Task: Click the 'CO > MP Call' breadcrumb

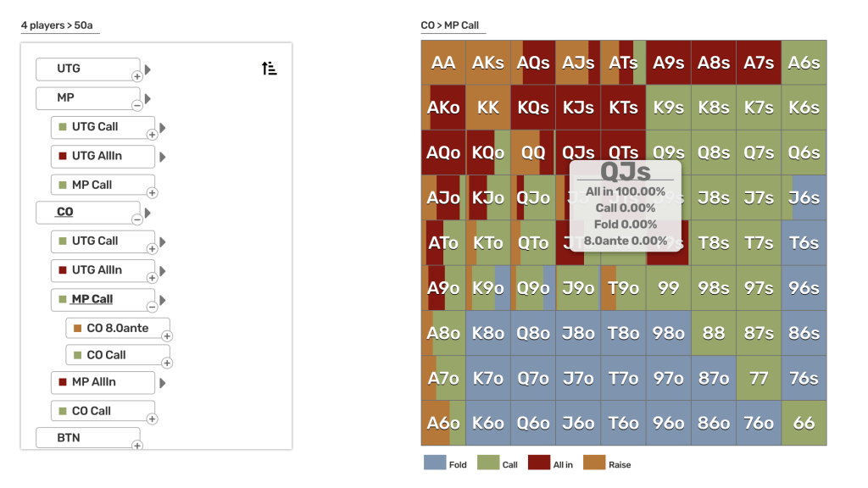Action: (x=450, y=26)
